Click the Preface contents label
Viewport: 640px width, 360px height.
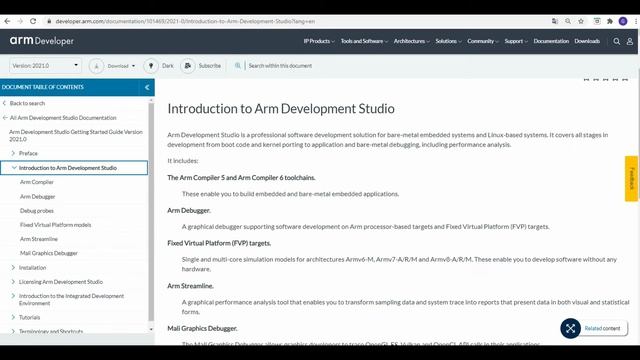(x=28, y=153)
